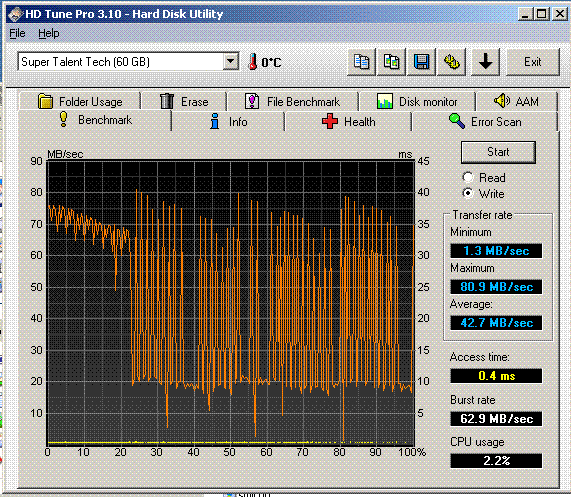Open the Folder Usage tab
The width and height of the screenshot is (571, 497).
click(x=80, y=101)
